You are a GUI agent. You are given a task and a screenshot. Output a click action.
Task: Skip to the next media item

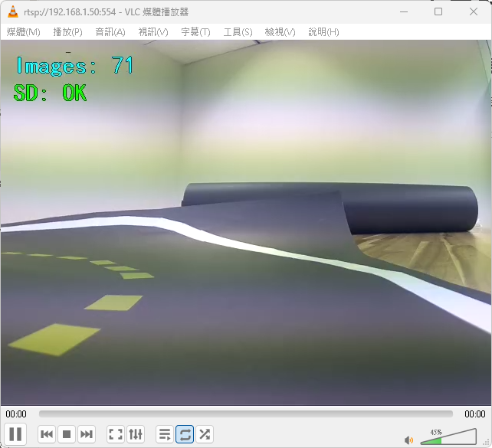click(x=87, y=434)
